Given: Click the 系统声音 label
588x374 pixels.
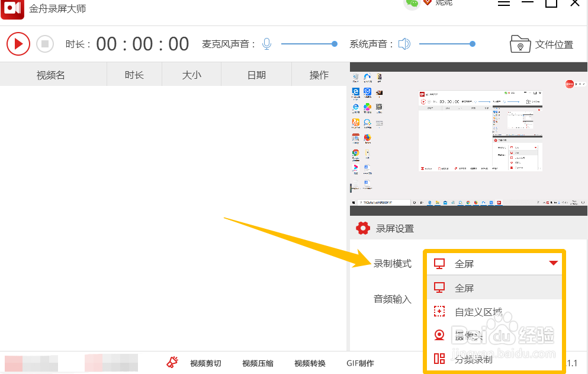Looking at the screenshot, I should pos(371,44).
